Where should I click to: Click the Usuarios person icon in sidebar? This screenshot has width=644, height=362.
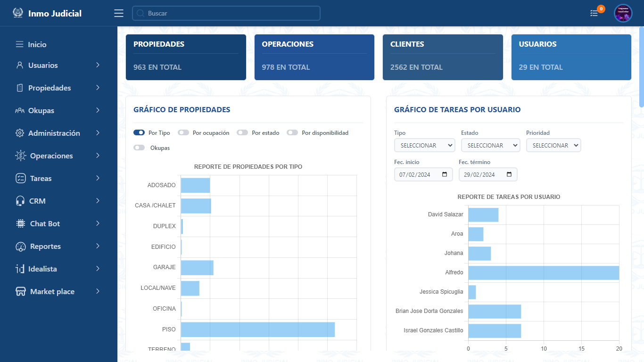click(19, 65)
